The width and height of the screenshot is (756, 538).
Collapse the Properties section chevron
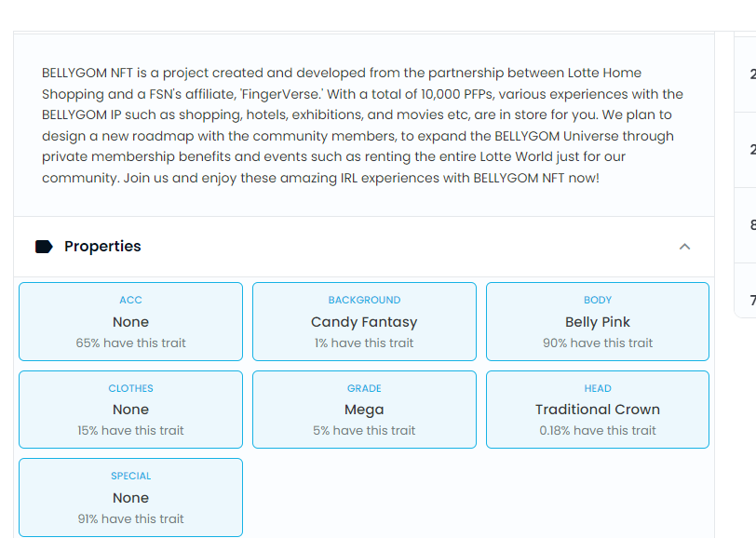pos(684,247)
